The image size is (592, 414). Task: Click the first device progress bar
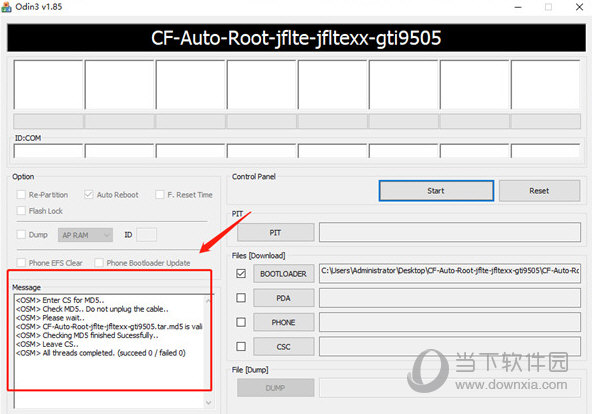coord(48,122)
